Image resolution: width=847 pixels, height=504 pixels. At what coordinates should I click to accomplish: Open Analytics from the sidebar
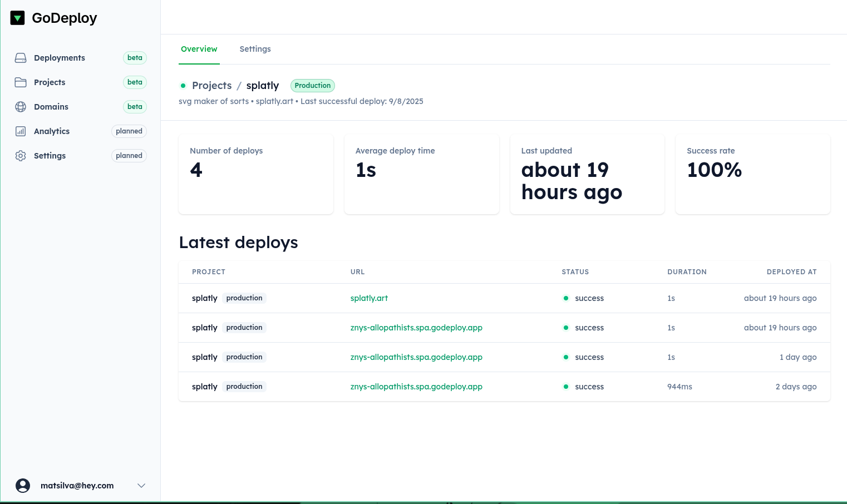[52, 131]
